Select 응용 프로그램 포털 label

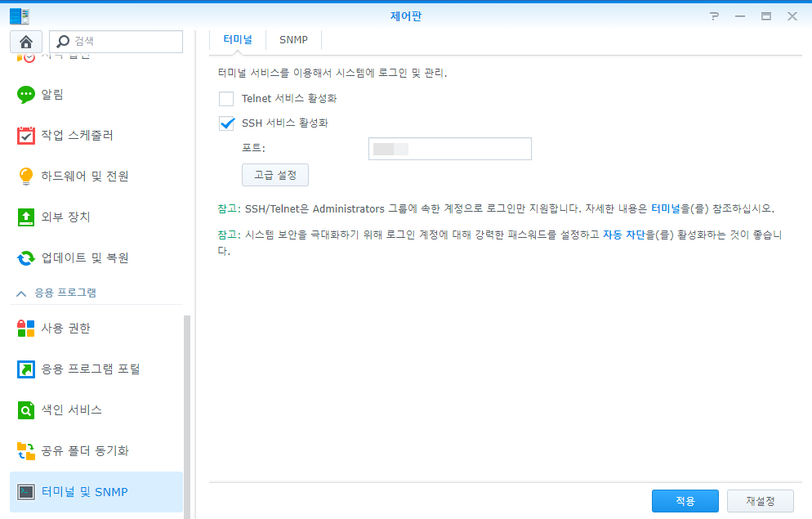tap(91, 369)
